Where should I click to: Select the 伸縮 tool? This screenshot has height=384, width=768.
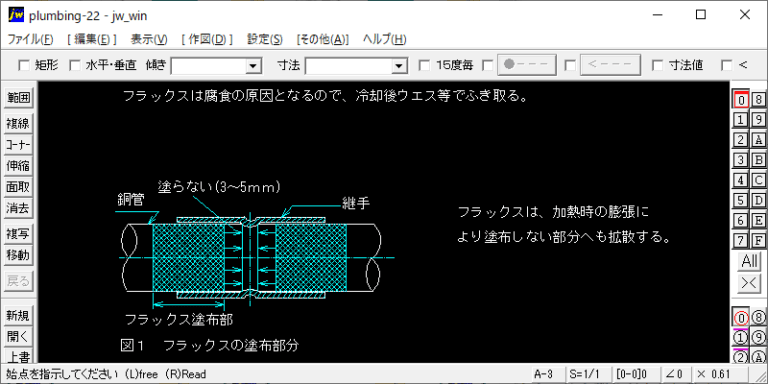[18, 166]
